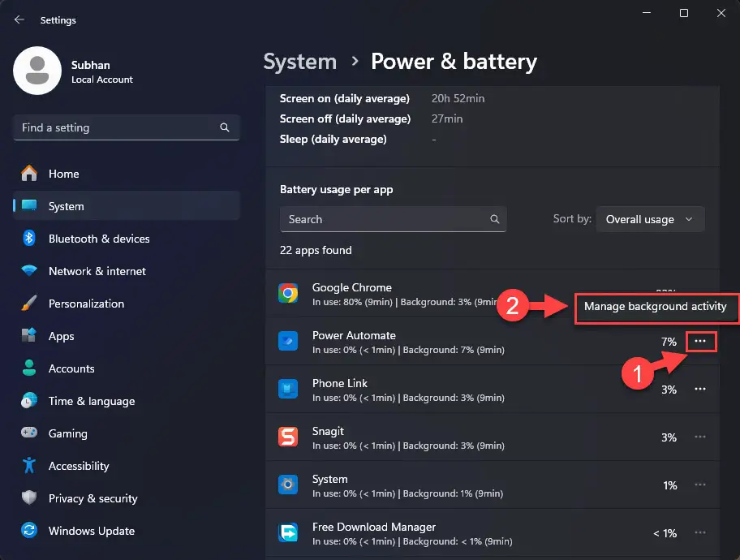Click the Home house icon
This screenshot has width=740, height=560.
(x=28, y=174)
